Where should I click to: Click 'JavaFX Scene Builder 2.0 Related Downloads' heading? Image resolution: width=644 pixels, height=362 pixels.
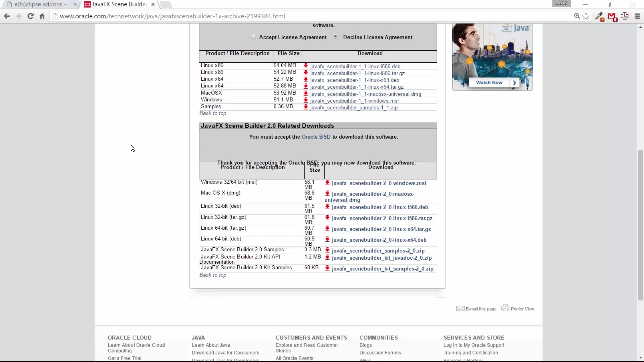coord(267,126)
